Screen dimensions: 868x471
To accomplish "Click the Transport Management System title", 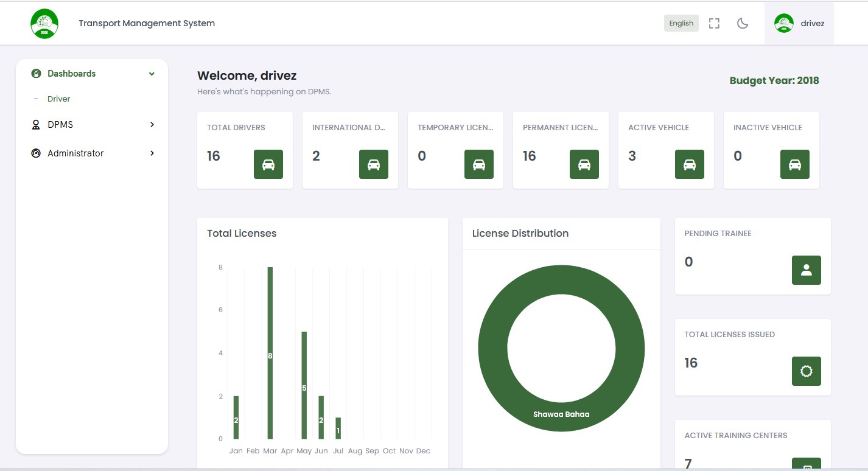I will 147,23.
